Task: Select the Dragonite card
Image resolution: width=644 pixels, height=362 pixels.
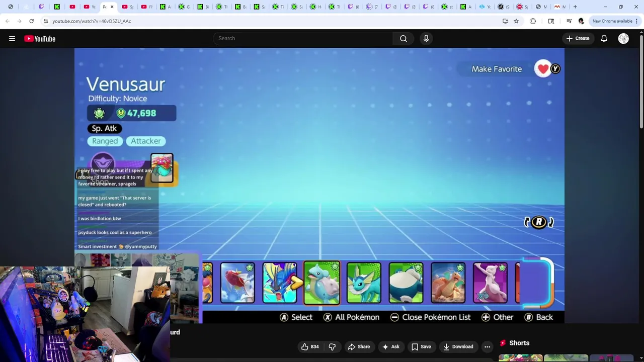Action: point(448,283)
